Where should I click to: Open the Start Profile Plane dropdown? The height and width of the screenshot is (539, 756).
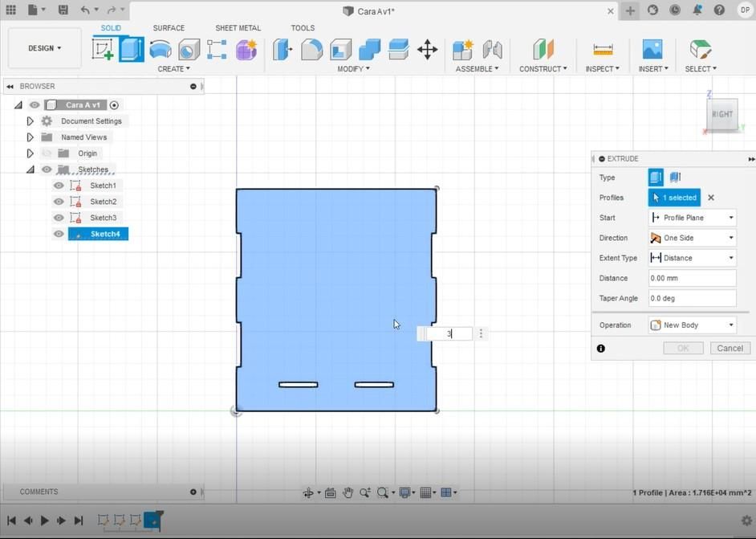coord(692,218)
